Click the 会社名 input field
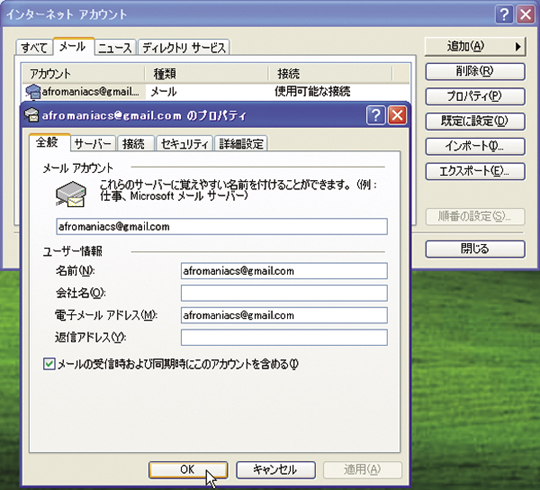Screen dimensions: 540x490 coord(284,293)
